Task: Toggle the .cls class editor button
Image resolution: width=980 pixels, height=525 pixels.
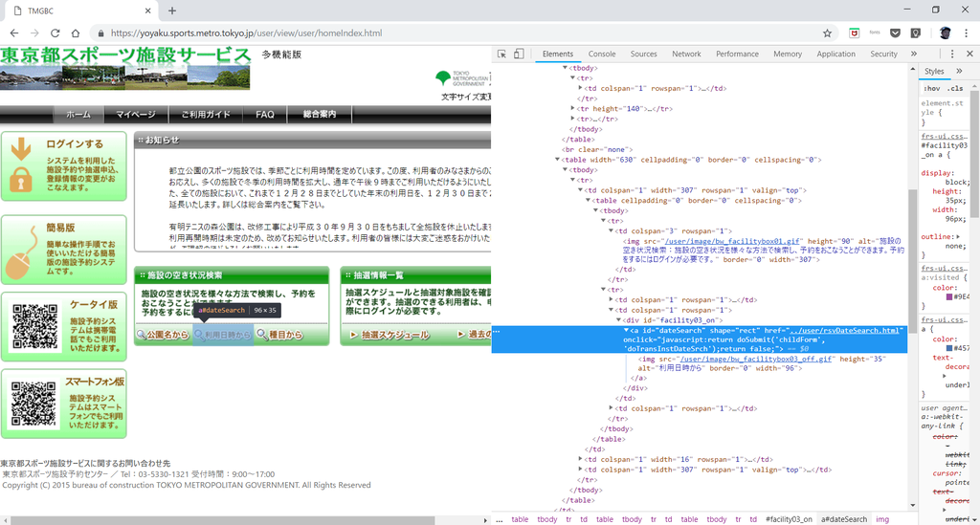Action: pyautogui.click(x=956, y=88)
